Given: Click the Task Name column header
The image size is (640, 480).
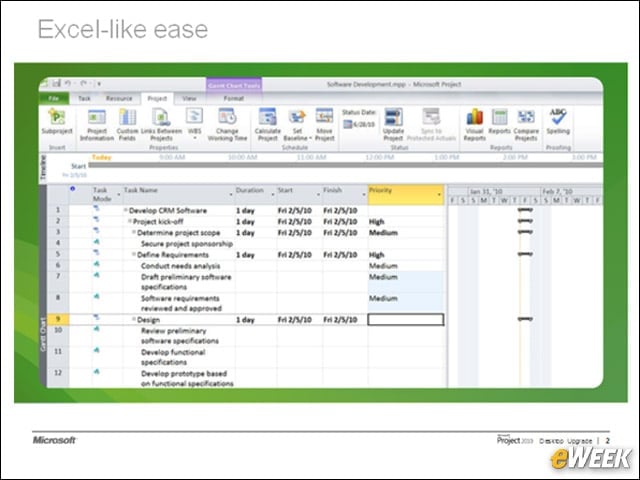Looking at the screenshot, I should coord(178,194).
